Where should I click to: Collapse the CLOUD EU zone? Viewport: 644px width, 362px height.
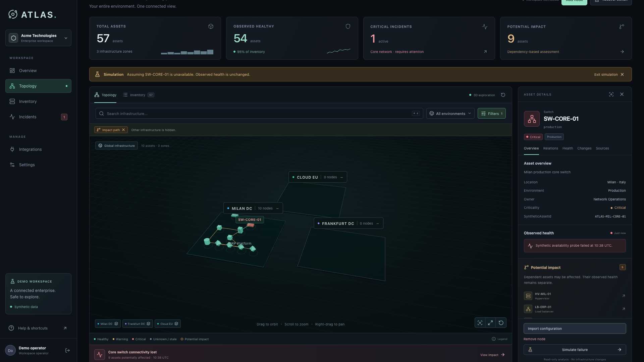341,177
